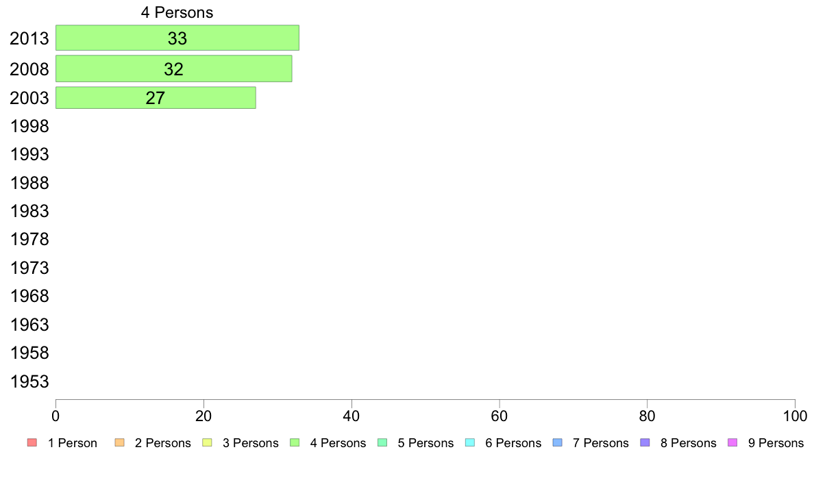Click the 1973 year axis label
Image resolution: width=814 pixels, height=504 pixels.
click(x=29, y=268)
